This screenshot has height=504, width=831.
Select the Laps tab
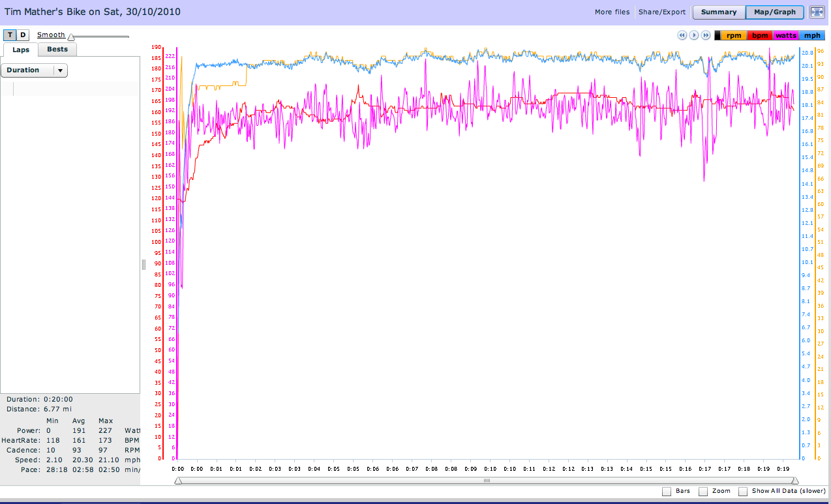tap(20, 50)
